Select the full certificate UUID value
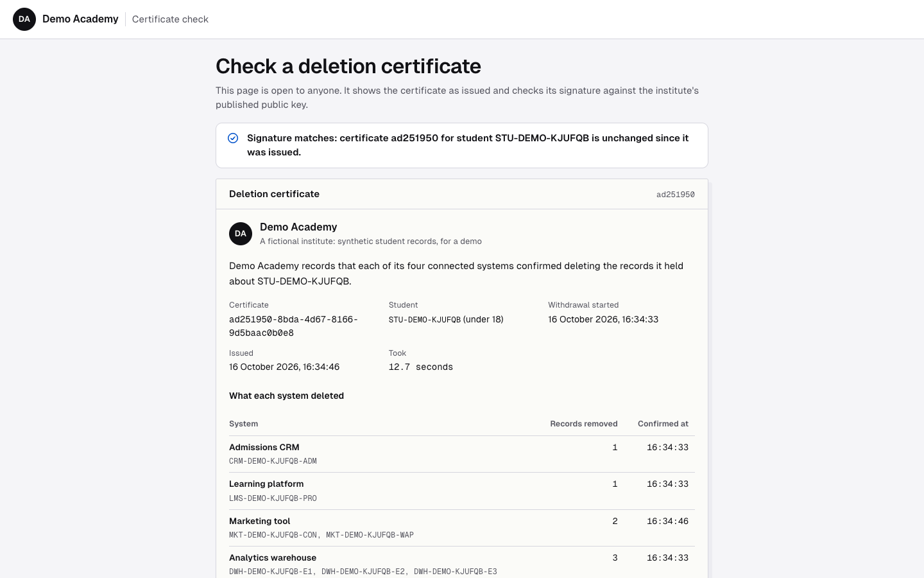This screenshot has width=924, height=578. tap(293, 326)
